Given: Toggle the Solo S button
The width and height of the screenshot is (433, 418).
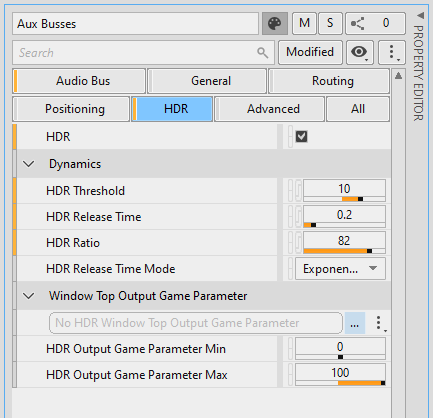Looking at the screenshot, I should [x=330, y=24].
